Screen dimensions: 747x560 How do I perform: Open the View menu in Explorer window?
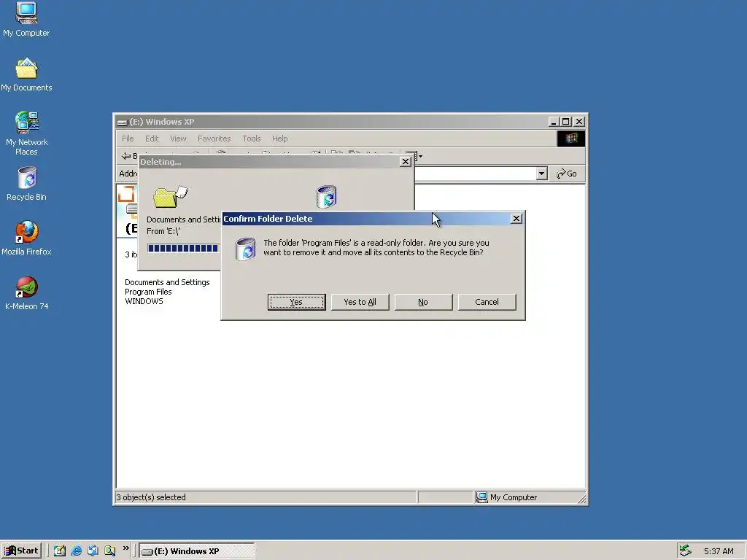click(178, 139)
